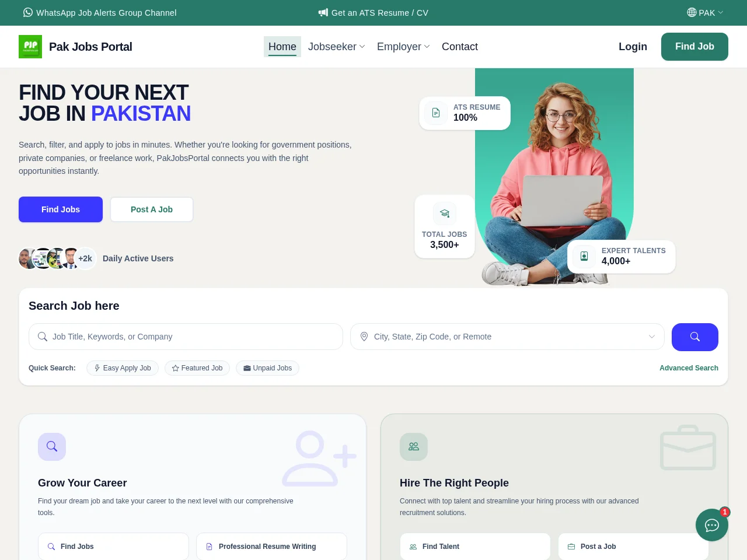Click the green Find Job button
The image size is (747, 560).
694,47
